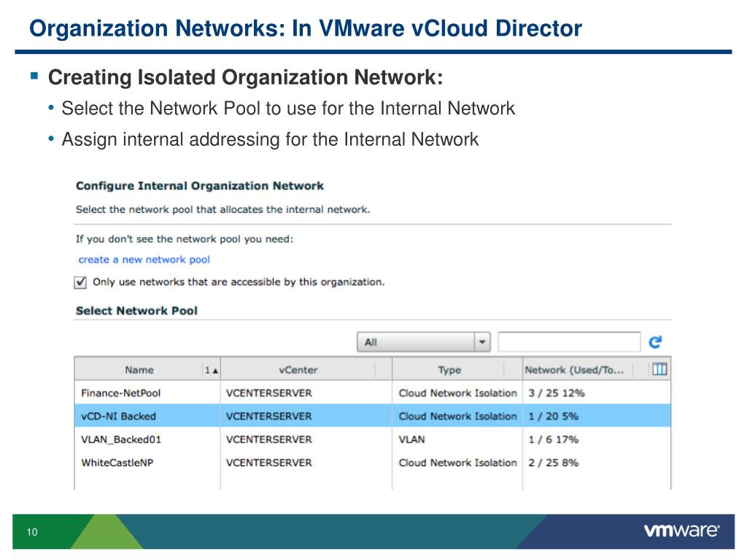
Task: Click the refresh icon beside the search field
Action: click(656, 342)
